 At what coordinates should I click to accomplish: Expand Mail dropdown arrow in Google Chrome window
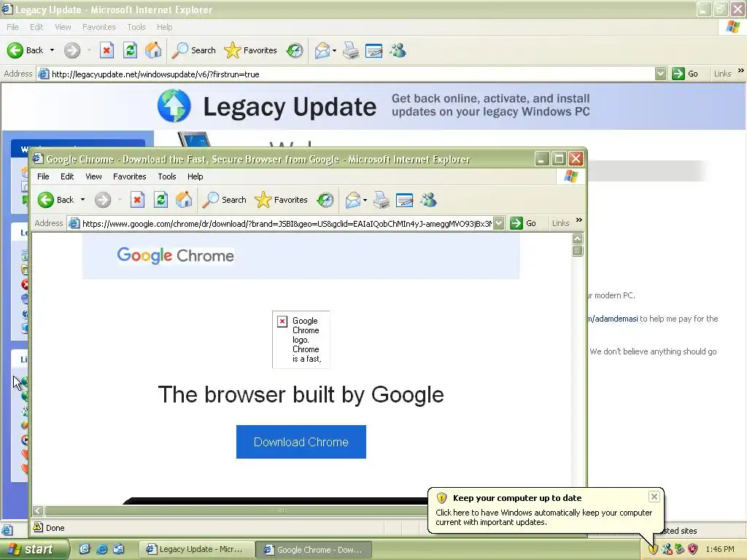[x=365, y=200]
